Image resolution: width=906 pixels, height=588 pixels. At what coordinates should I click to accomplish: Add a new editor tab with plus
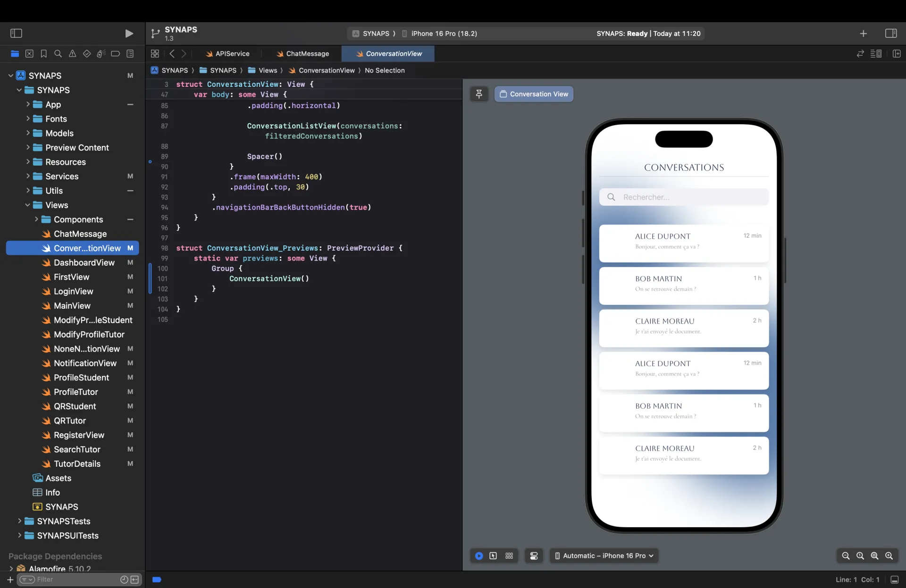863,34
